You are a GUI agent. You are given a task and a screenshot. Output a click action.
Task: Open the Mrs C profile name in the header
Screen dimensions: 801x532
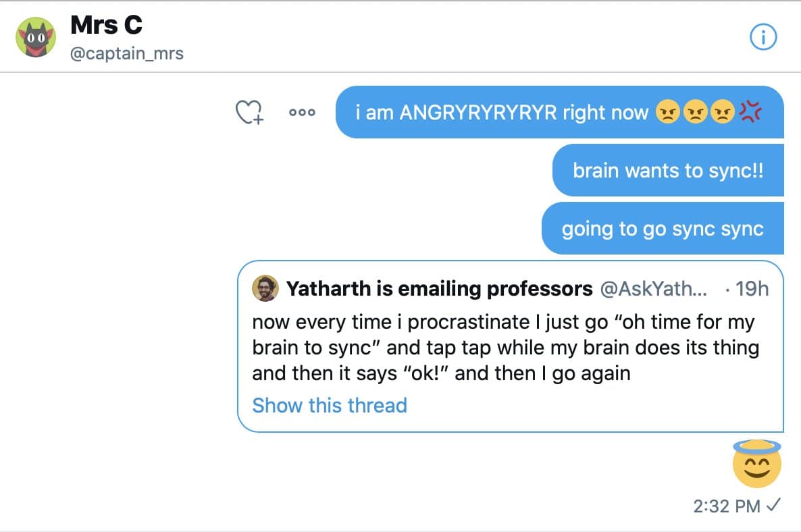[x=106, y=26]
